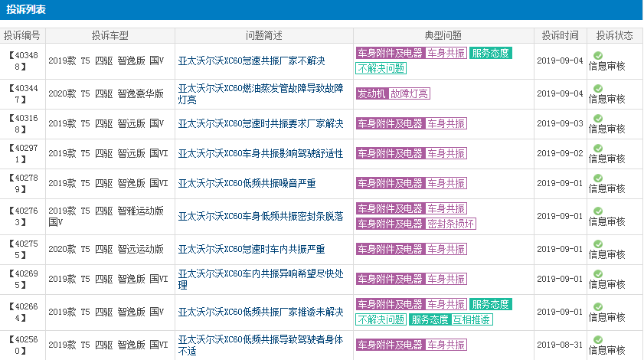This screenshot has width=644, height=360.
Task: Click green check icon for complaint 403447
Action: click(598, 88)
